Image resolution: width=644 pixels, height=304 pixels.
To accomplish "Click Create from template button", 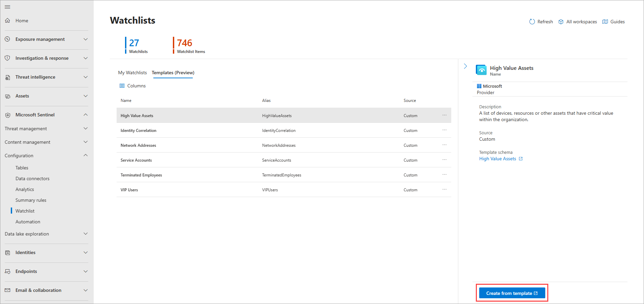I will (512, 293).
